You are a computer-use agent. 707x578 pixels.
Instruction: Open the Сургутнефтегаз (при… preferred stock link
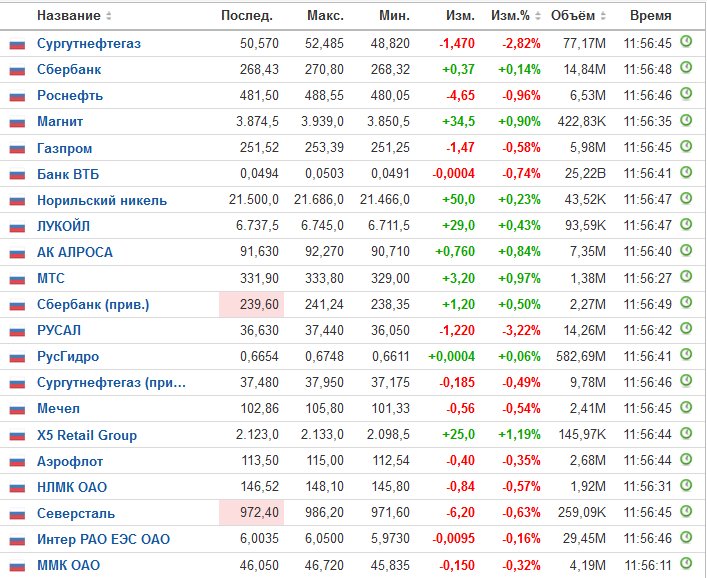tap(111, 383)
